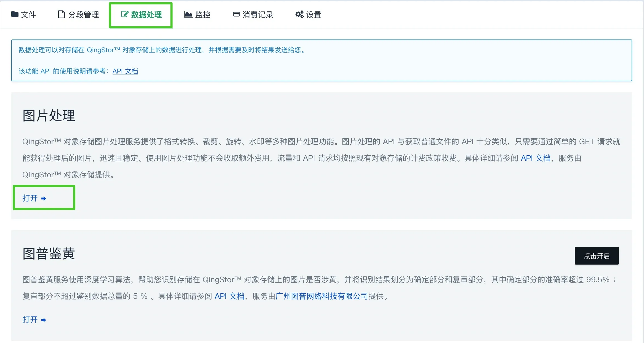This screenshot has width=644, height=343.
Task: Visit 广州图普网络科技有限公司 link
Action: [x=322, y=296]
